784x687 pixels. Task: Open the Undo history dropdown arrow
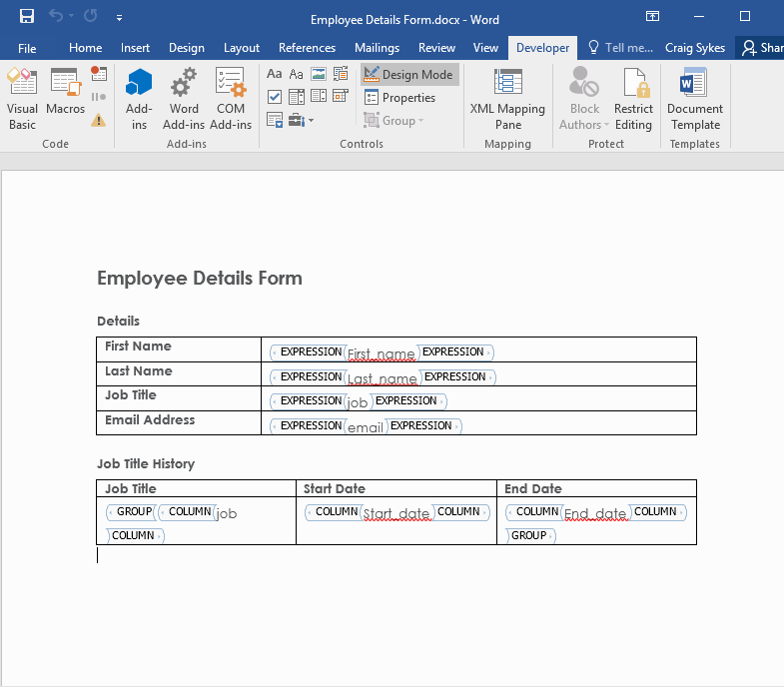point(72,17)
